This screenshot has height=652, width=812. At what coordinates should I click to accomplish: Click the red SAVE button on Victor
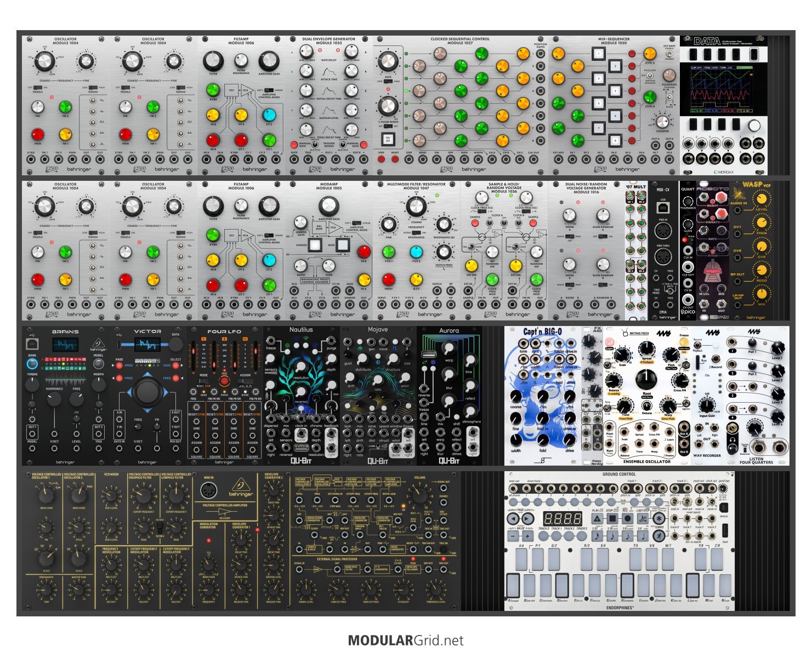tap(175, 365)
